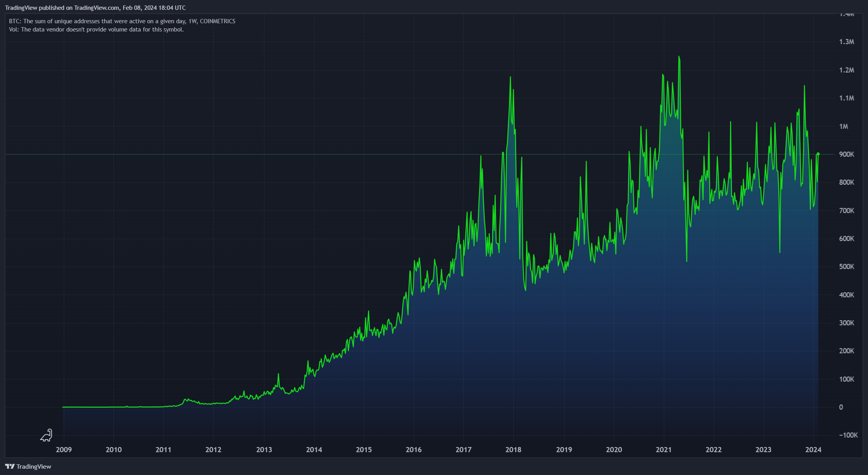This screenshot has width=868, height=475.
Task: Click the 2013 year label on time axis
Action: [264, 449]
